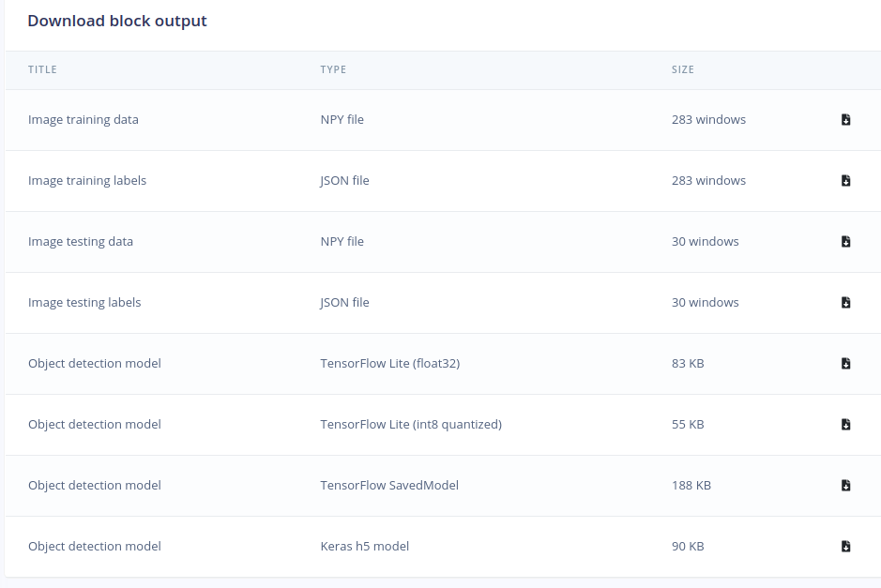Click the 'Download block output' heading

click(x=117, y=21)
